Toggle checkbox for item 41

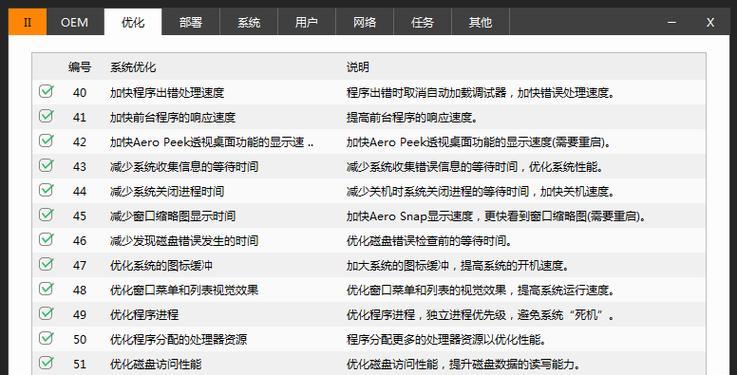(x=46, y=116)
